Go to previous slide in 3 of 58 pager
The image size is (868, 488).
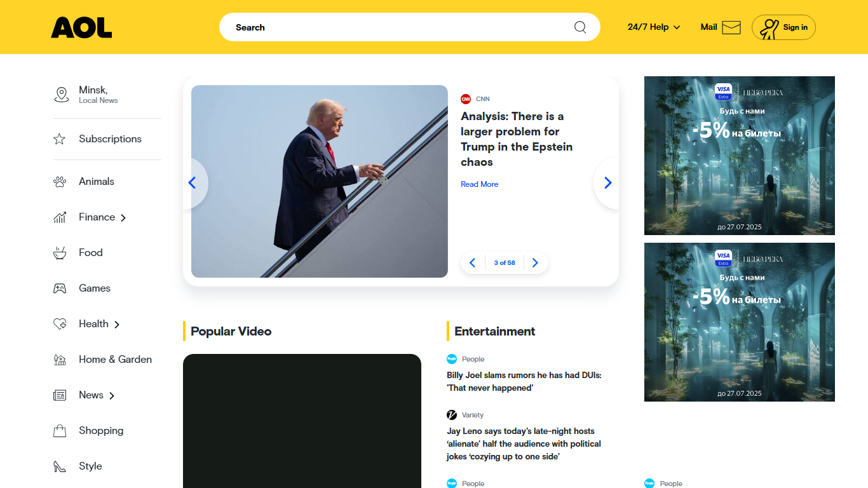tap(472, 263)
